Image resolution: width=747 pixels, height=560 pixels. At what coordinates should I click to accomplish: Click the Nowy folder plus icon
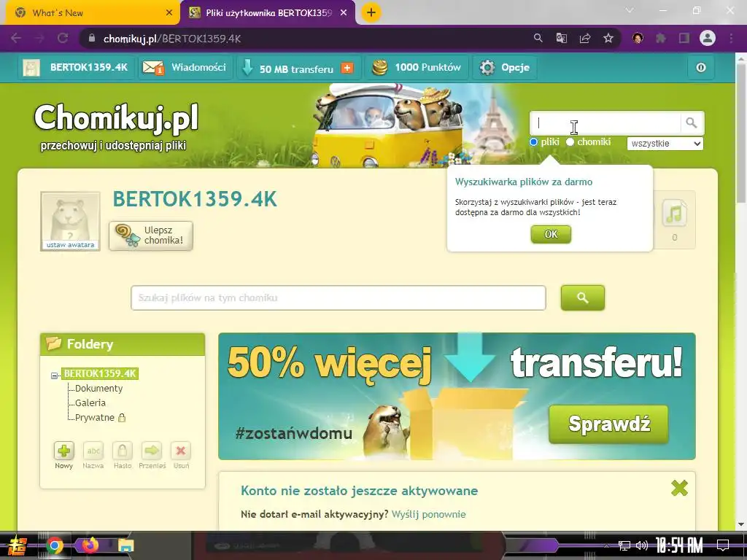64,451
